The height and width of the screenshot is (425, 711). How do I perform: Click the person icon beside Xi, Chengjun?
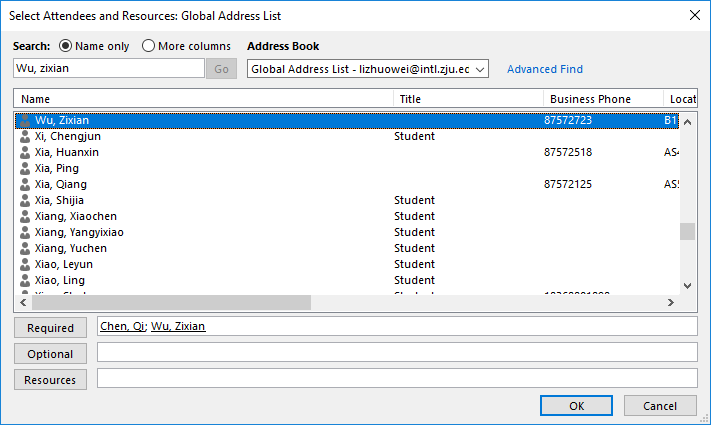25,136
